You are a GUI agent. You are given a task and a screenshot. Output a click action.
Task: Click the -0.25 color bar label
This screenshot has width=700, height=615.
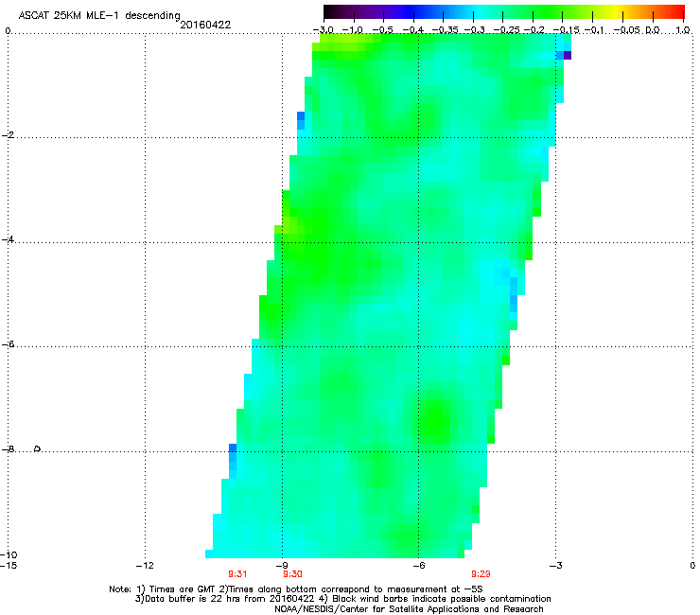(x=507, y=30)
